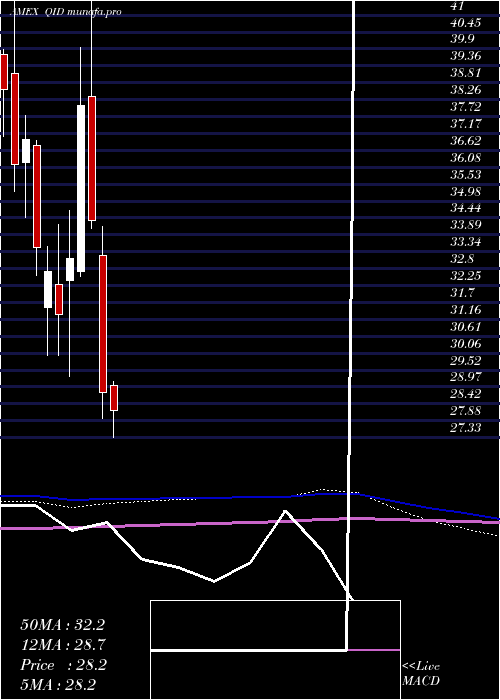The image size is (500, 700).
Task: Click the 38.26 price axis label
Action: 466,90
